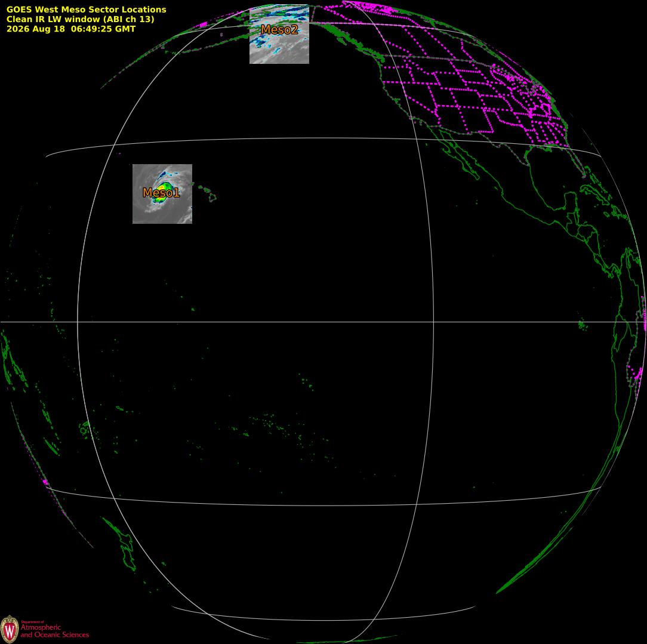Click the Baja California peninsula outline
The image size is (647, 644).
coord(458,155)
